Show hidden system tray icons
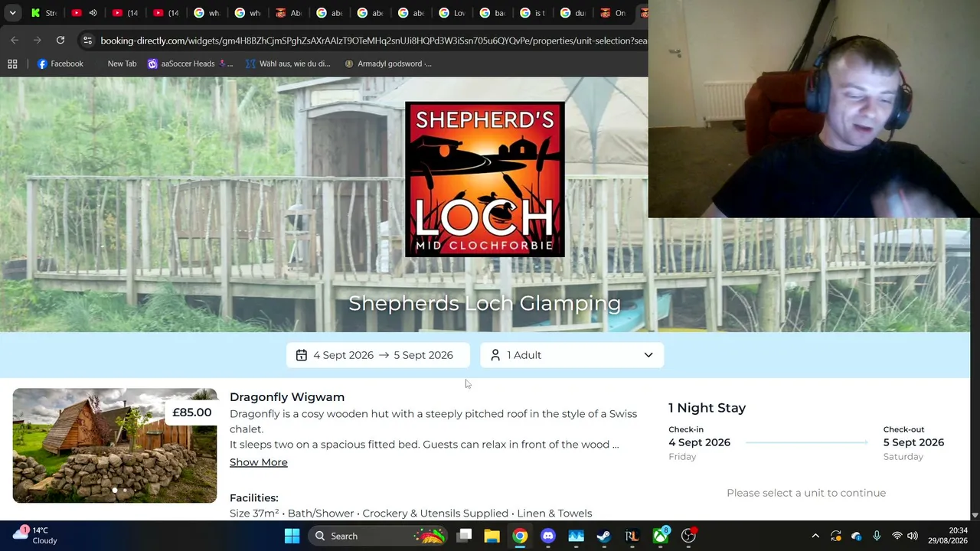The height and width of the screenshot is (551, 980). 815,536
